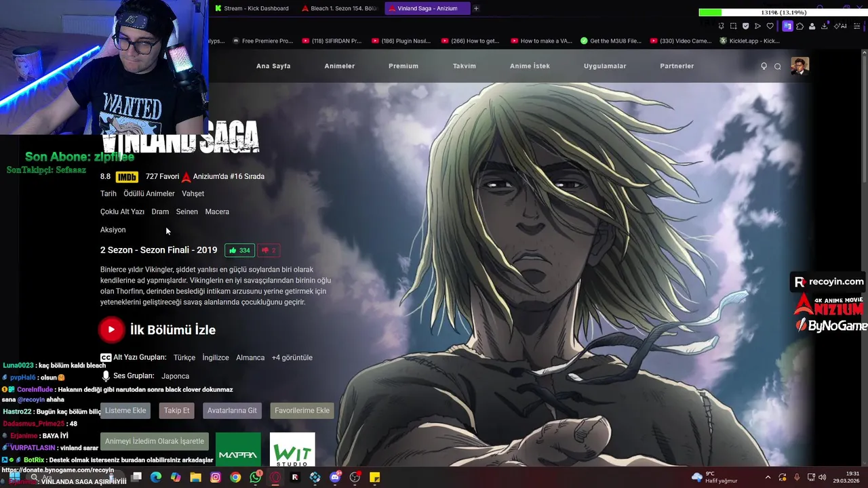
Task: Click the Takip Et button
Action: [x=176, y=410]
